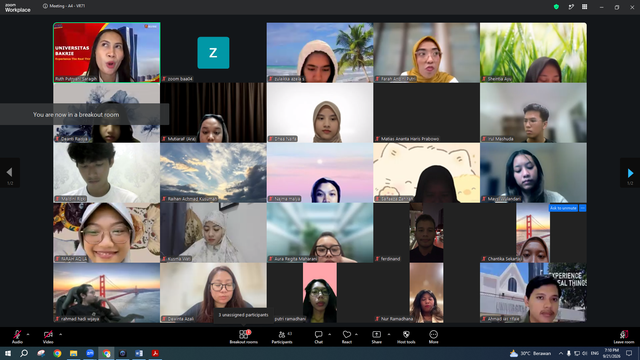Viewport: 640px width, 360px height.
Task: Open the Chat panel
Action: (318, 337)
